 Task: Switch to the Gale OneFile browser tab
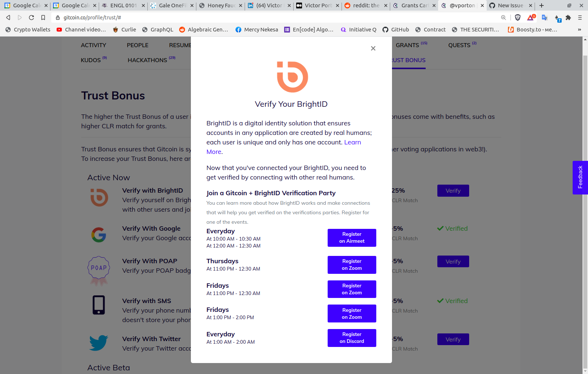point(171,5)
